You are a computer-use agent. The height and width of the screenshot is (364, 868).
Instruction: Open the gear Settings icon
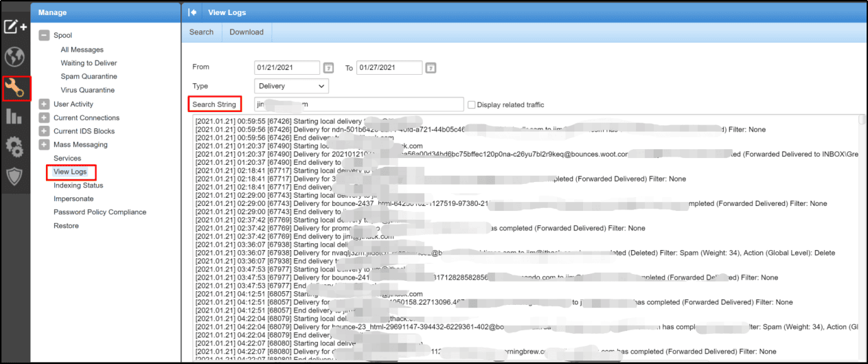pyautogui.click(x=14, y=146)
